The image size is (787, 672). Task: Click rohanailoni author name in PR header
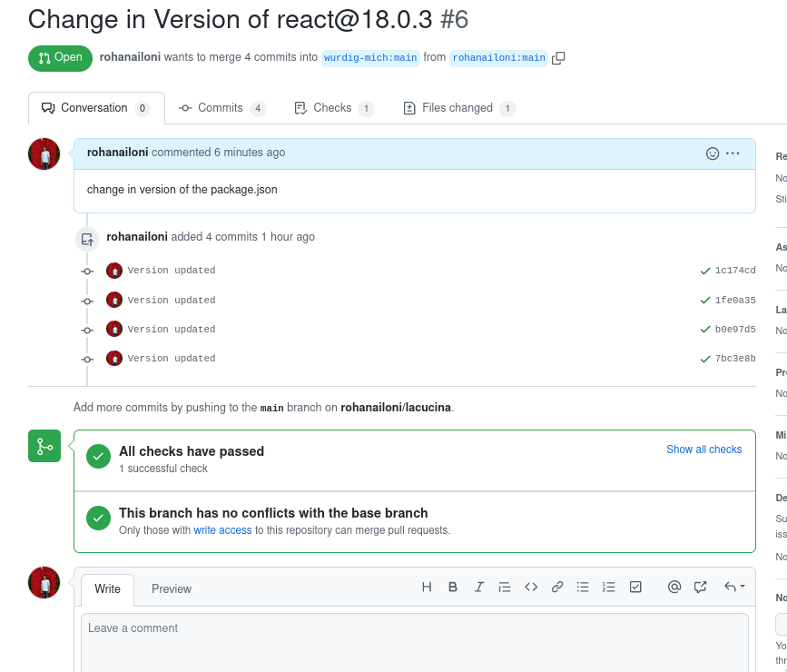130,57
